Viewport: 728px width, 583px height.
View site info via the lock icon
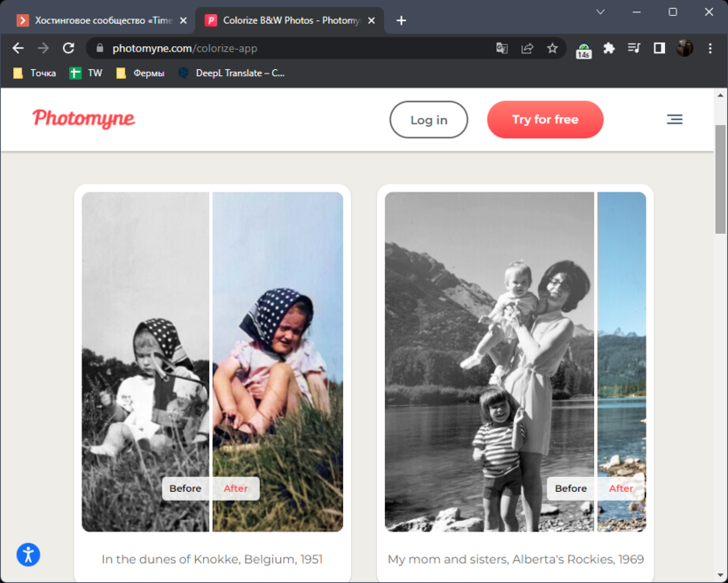point(100,48)
